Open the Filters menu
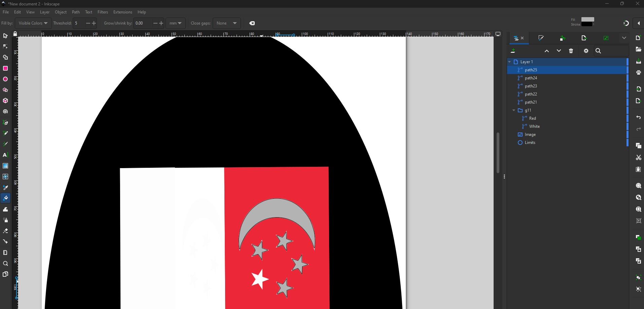This screenshot has width=644, height=309. coord(103,12)
